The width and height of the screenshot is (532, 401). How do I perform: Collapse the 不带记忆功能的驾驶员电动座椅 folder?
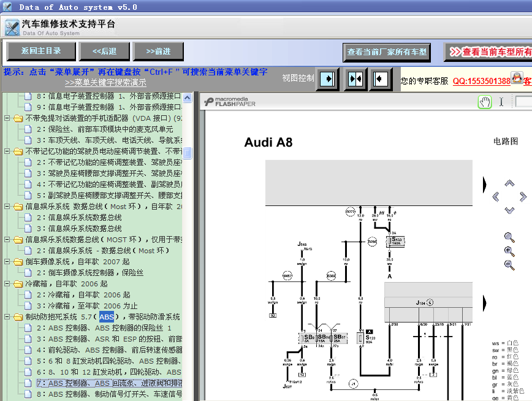(7, 151)
